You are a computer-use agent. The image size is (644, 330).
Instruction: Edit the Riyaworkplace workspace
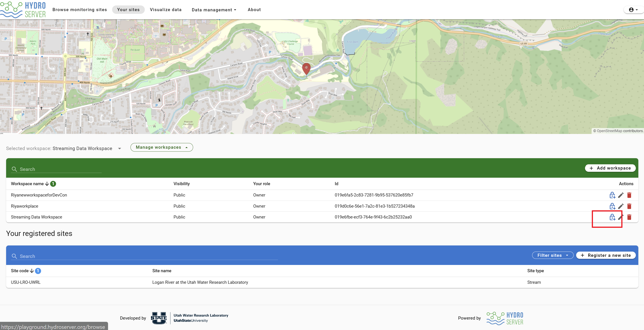[x=621, y=206]
